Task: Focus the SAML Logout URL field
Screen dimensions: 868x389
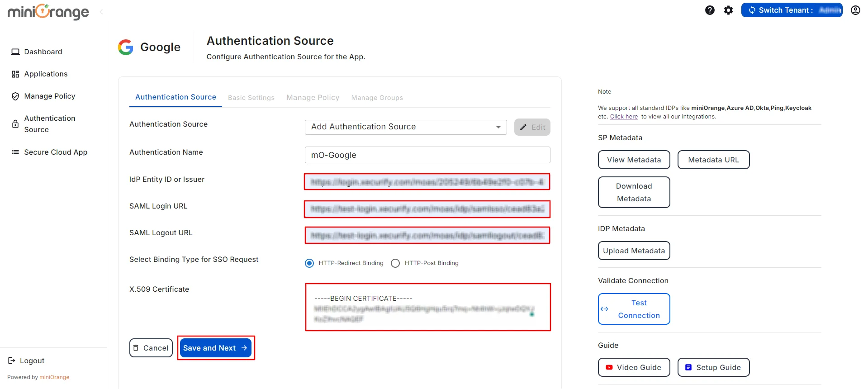Action: [x=427, y=235]
